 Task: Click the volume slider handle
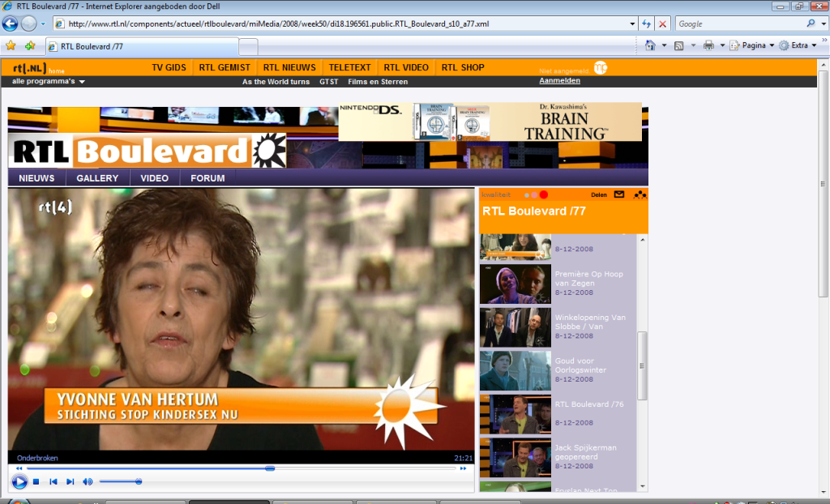point(139,481)
